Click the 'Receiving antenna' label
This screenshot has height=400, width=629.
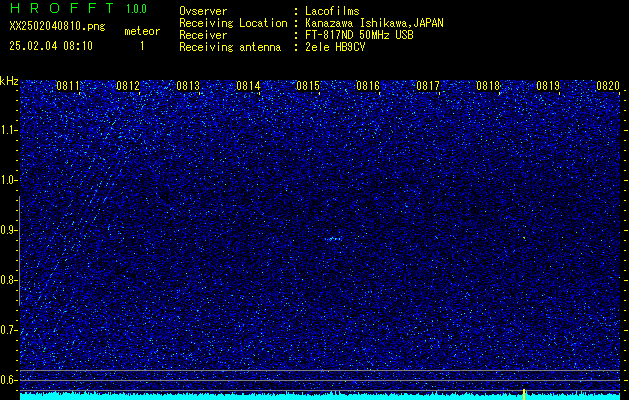[230, 47]
